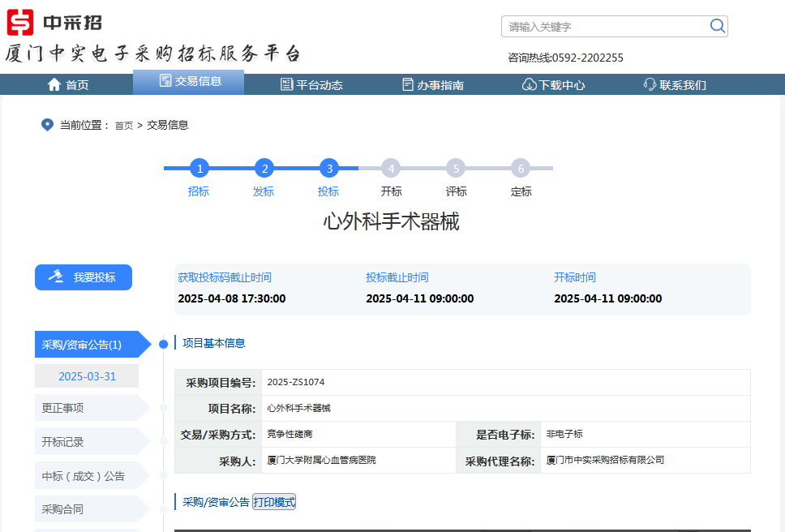The width and height of the screenshot is (785, 532).
Task: Select step 3 投标 on the progress bar
Action: click(328, 169)
